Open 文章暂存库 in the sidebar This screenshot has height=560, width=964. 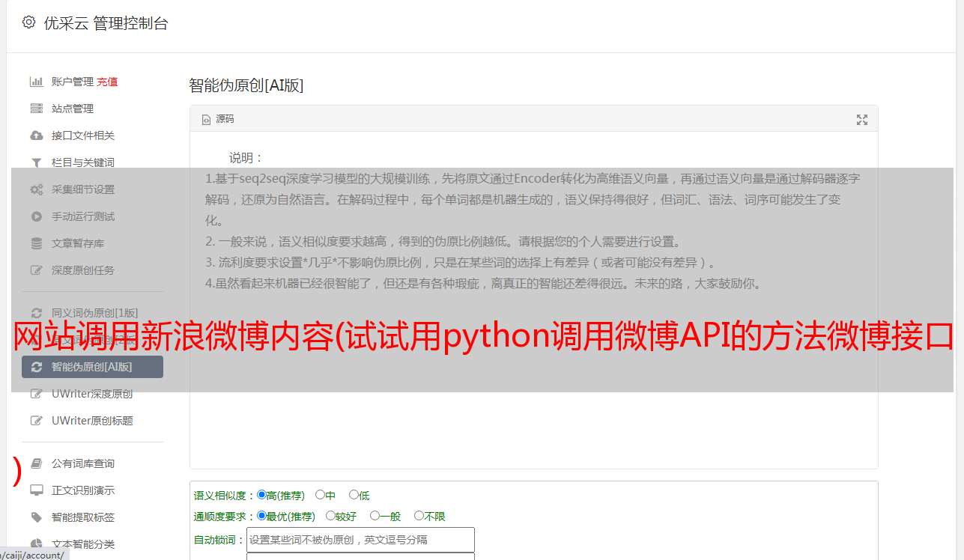point(78,243)
